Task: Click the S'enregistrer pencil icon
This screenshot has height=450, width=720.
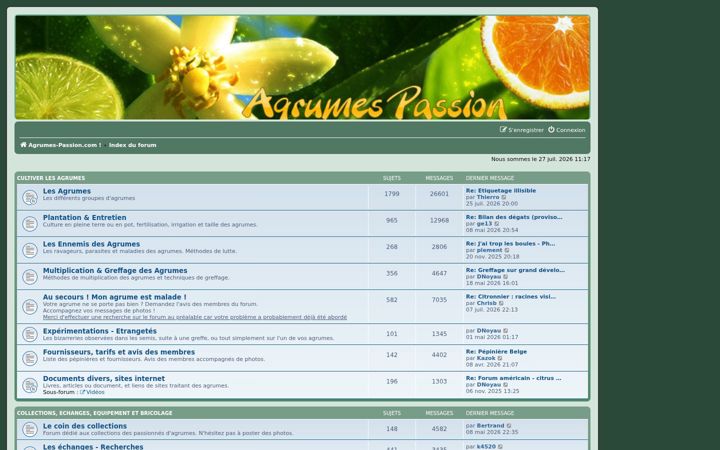Action: point(503,130)
